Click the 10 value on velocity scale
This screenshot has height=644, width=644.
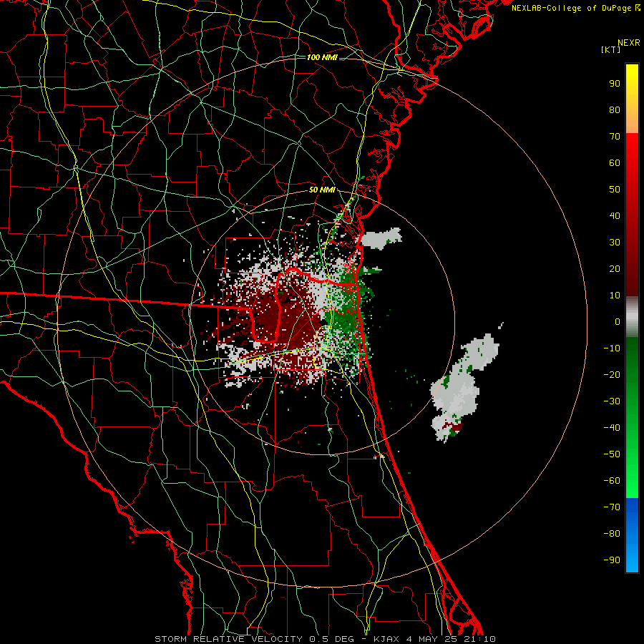point(615,296)
